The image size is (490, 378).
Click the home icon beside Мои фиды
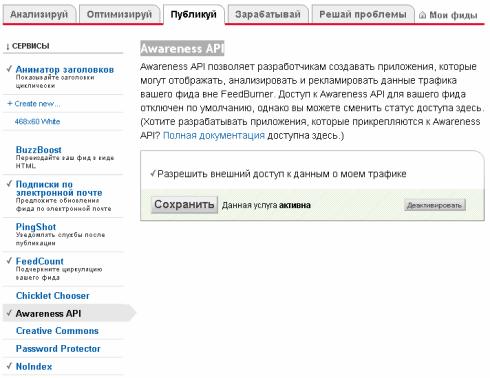point(422,15)
